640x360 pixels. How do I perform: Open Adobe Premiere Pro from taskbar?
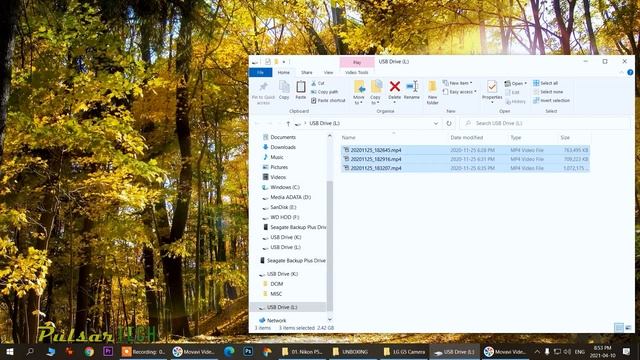[x=108, y=351]
